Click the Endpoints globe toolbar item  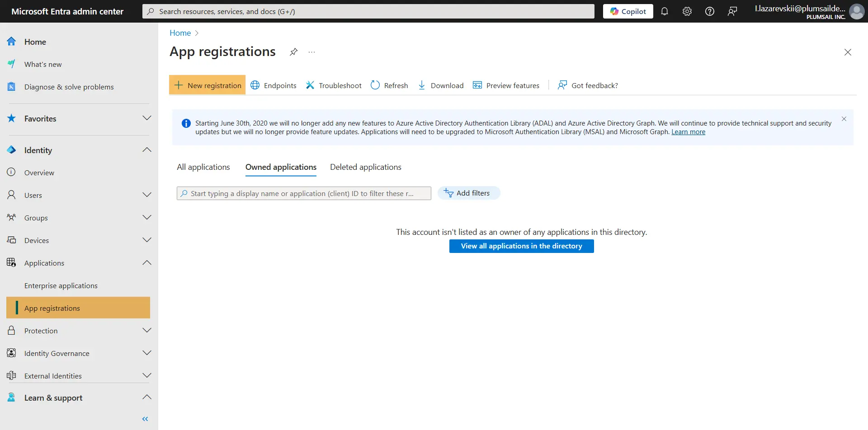click(x=274, y=85)
